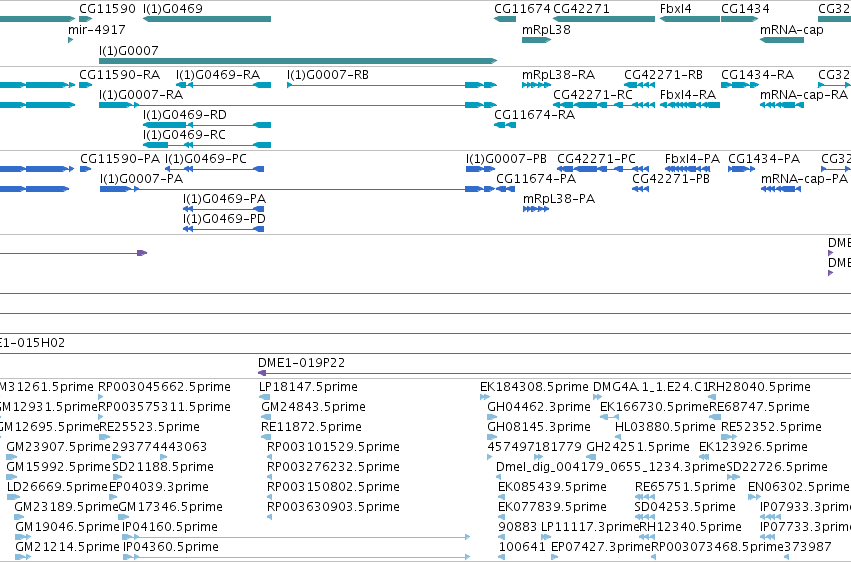Select the CG11674 gene label

coord(522,9)
